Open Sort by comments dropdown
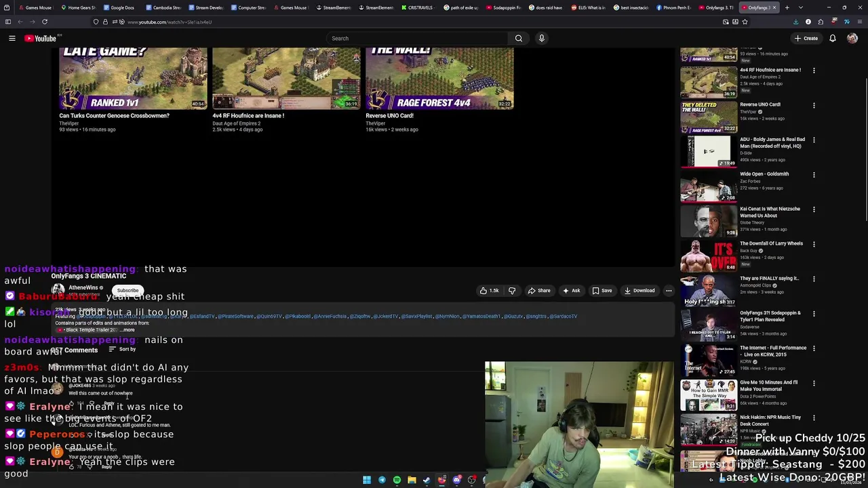The width and height of the screenshot is (868, 488). coord(123,349)
